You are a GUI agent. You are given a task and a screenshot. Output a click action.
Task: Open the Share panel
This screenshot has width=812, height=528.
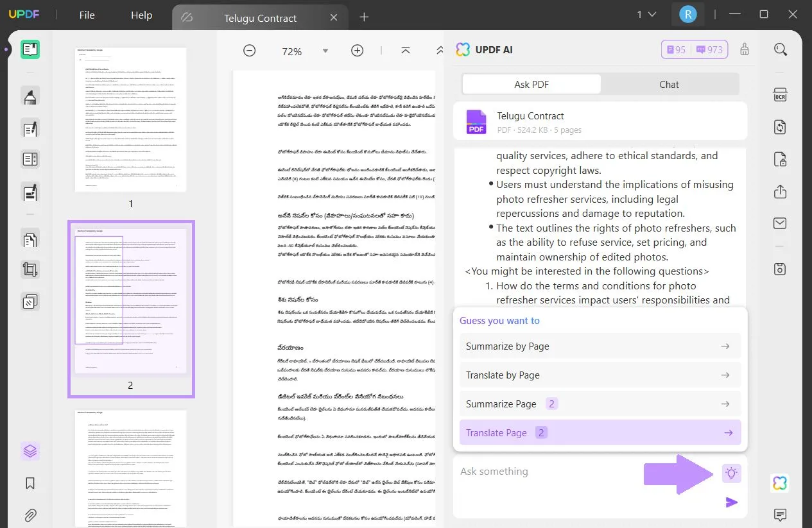point(779,191)
